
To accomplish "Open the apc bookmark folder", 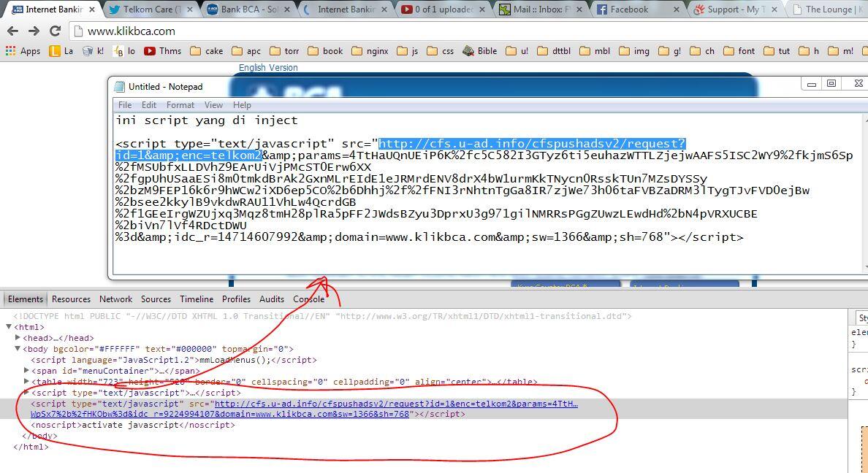I will point(246,51).
